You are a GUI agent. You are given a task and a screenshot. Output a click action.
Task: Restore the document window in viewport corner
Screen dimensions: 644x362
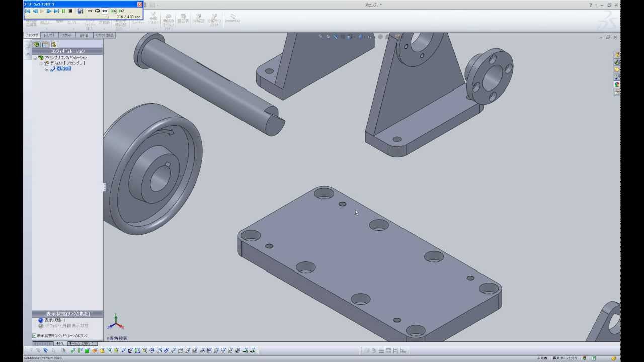(608, 37)
